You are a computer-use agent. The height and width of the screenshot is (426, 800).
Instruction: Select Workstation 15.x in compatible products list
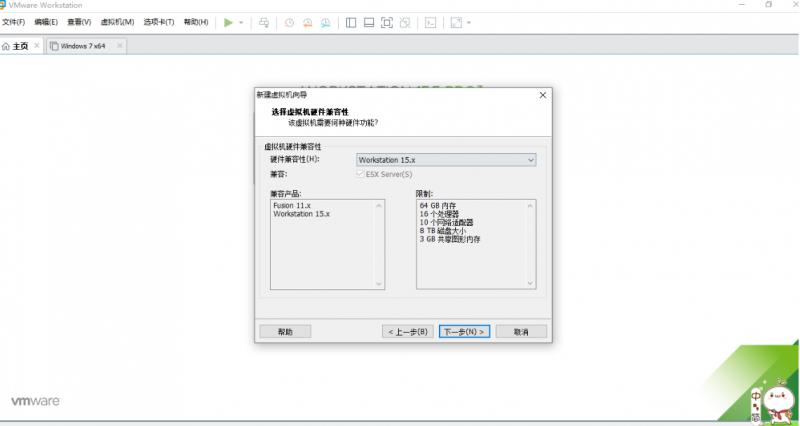[x=302, y=214]
